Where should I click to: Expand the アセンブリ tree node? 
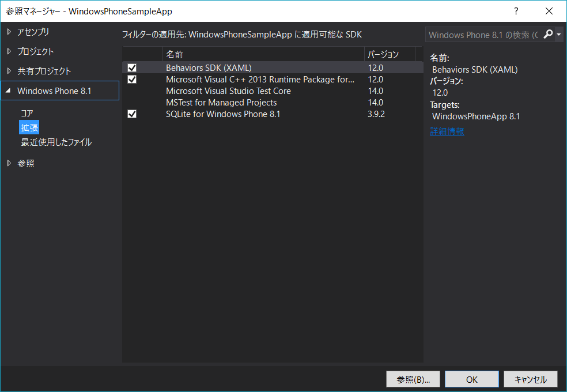[x=9, y=32]
